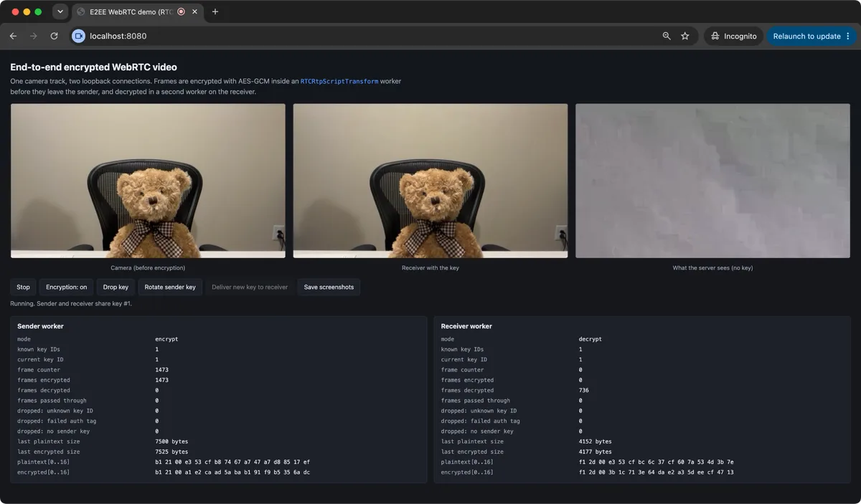This screenshot has height=504, width=861.
Task: Click the Sender worker heading
Action: pos(40,326)
